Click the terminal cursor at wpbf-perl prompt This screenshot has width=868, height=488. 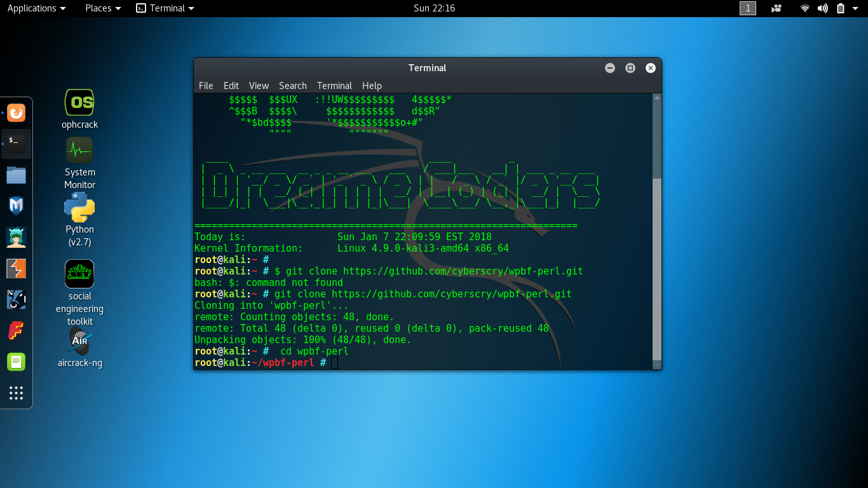pyautogui.click(x=335, y=363)
